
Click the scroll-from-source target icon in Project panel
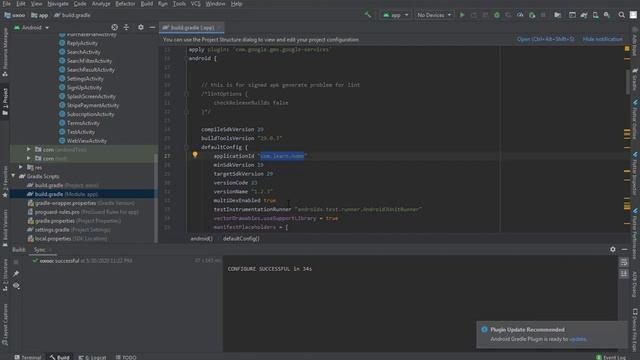(x=114, y=27)
